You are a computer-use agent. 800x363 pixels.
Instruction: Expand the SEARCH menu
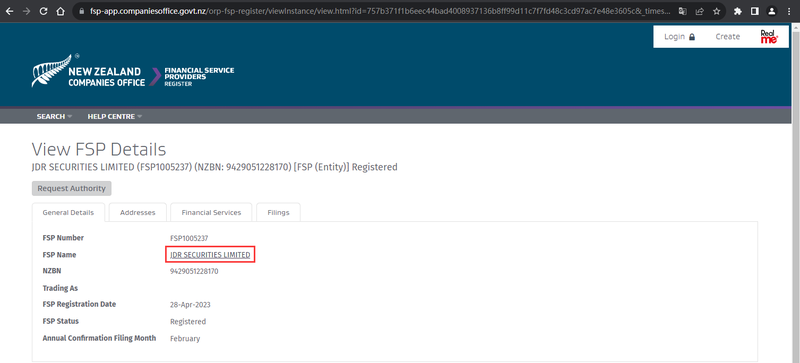[54, 116]
